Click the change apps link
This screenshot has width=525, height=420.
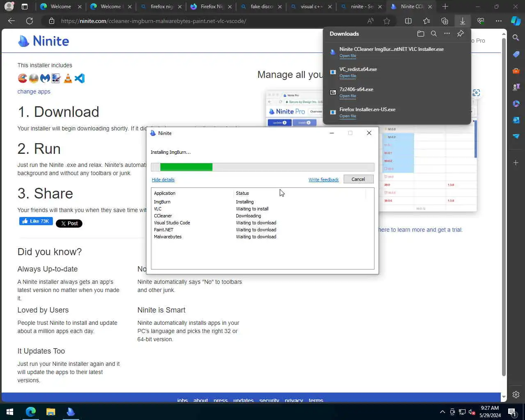point(34,91)
